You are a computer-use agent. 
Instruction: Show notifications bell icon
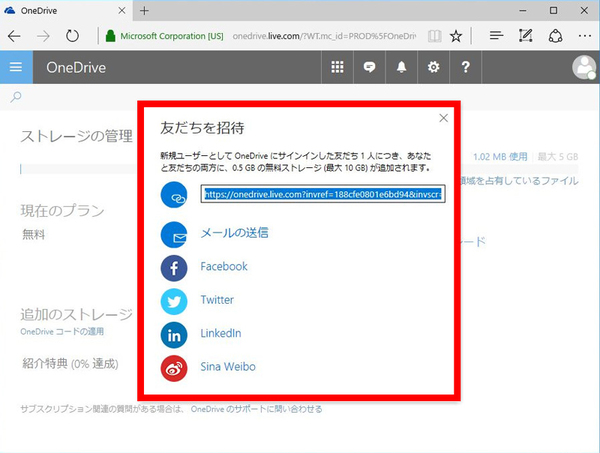pos(401,67)
